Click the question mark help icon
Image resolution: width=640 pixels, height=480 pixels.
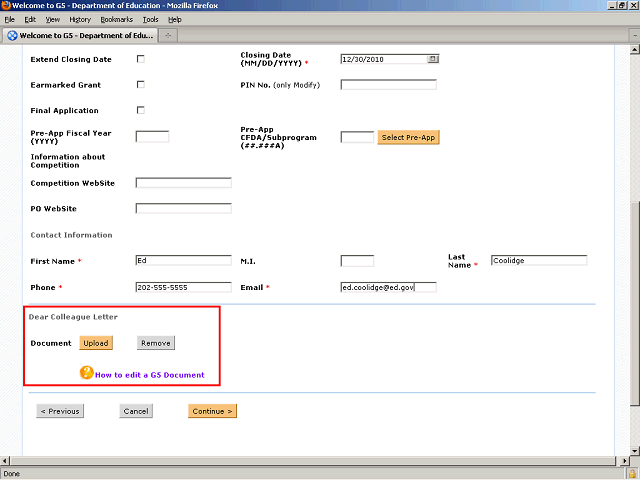tap(87, 373)
